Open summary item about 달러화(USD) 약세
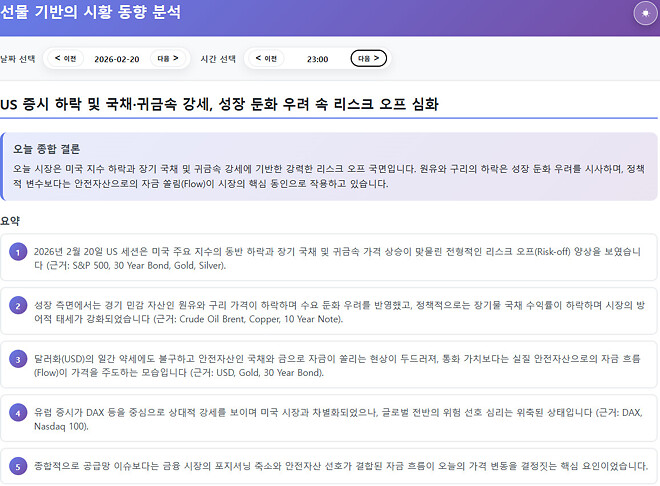Viewport: 660px width, 486px height. [x=328, y=365]
